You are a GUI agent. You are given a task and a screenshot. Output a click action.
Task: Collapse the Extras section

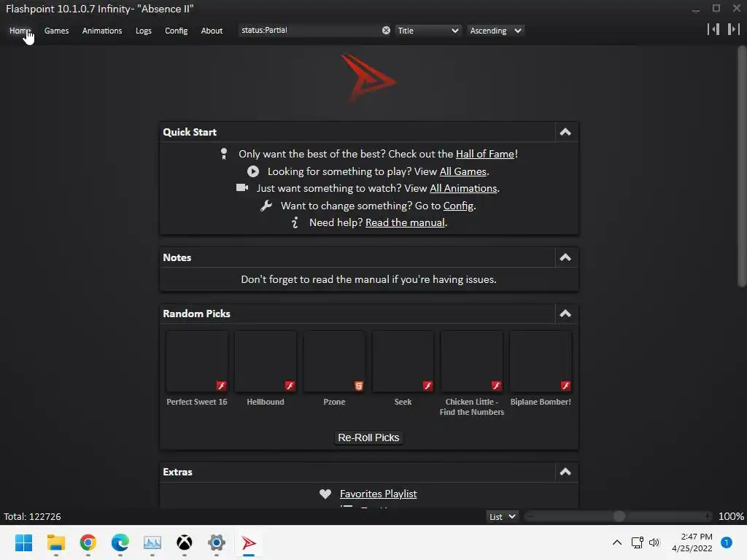click(x=565, y=472)
